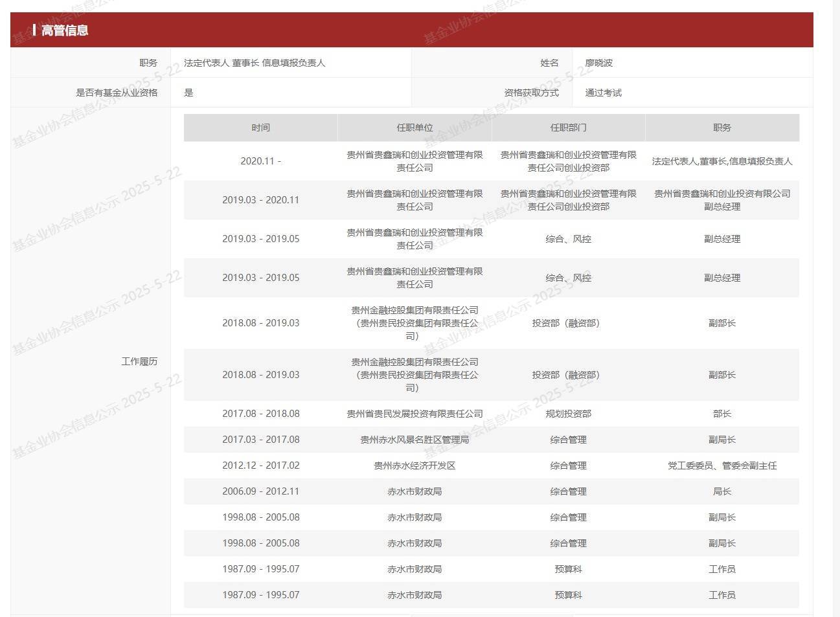Screen dimensions: 840x617
Task: Select the date cell 2019.03 - 2020.11
Action: point(261,200)
